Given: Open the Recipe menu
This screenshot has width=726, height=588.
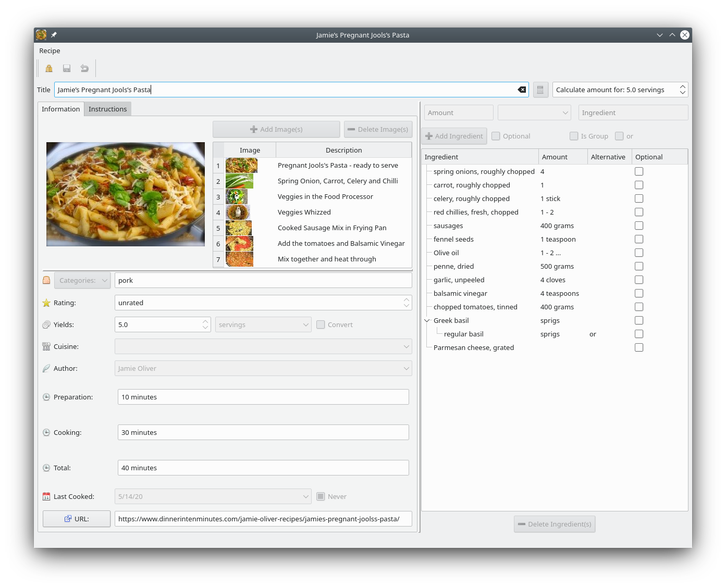Looking at the screenshot, I should point(50,51).
